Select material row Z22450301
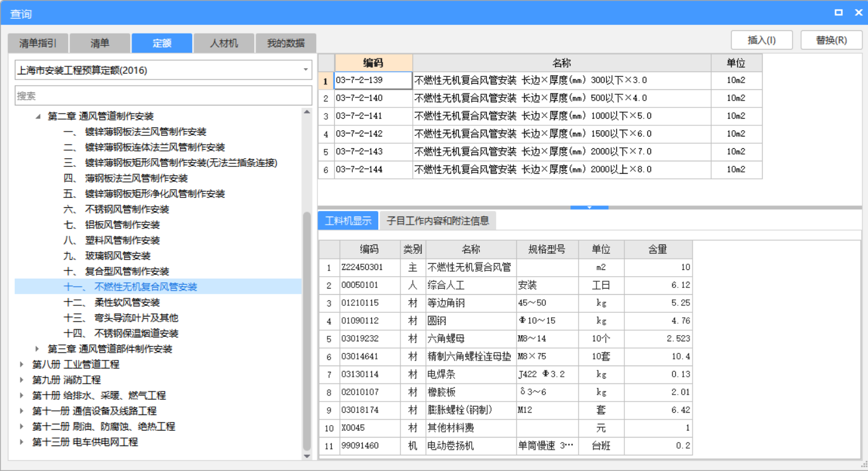Viewport: 868px width, 471px height. 370,267
